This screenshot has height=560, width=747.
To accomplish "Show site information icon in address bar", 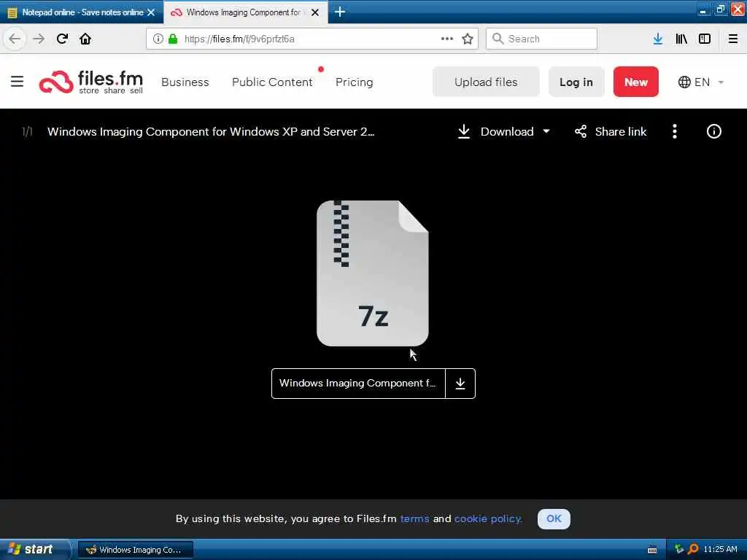I will coord(158,39).
